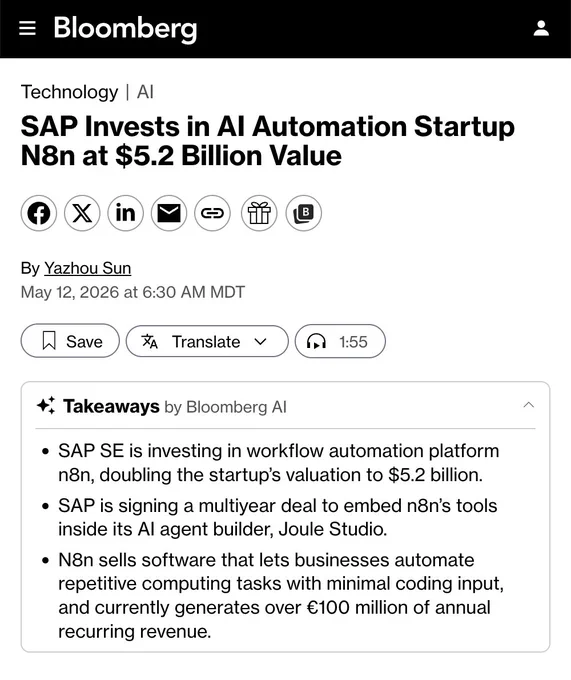Open the AI subsection link

pyautogui.click(x=145, y=92)
